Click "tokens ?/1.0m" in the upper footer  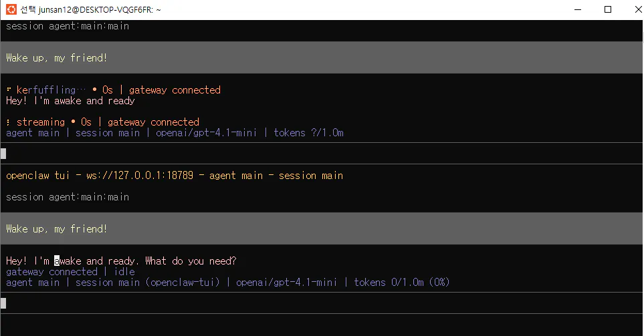308,133
